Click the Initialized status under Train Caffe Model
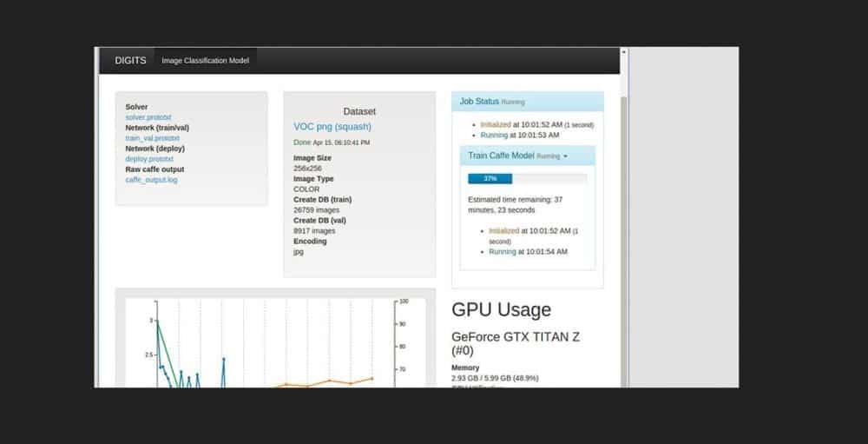868x444 pixels. click(x=503, y=231)
